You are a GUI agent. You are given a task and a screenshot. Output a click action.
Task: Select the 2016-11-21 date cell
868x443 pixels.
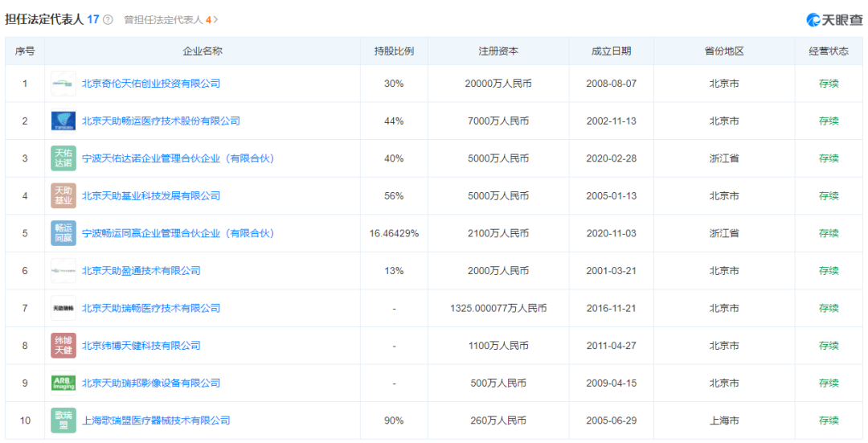[x=611, y=308]
